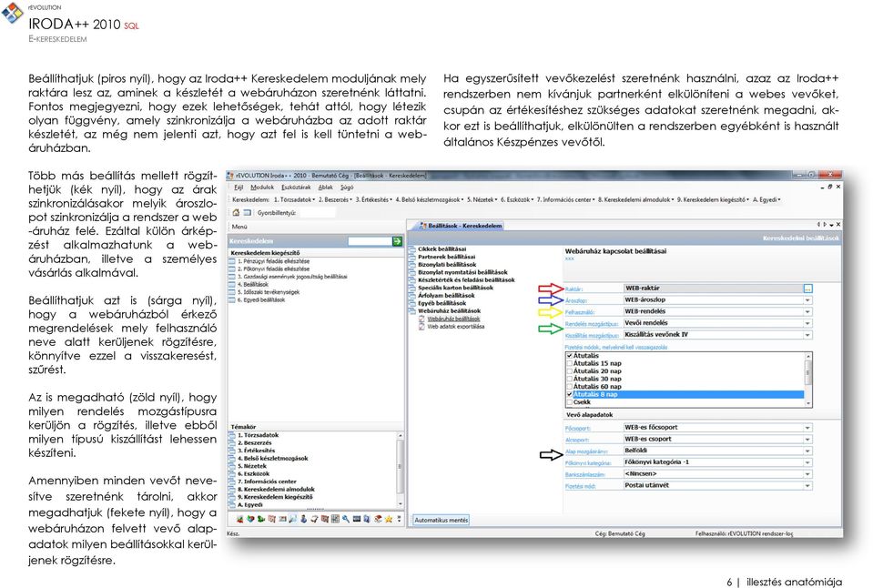Open the Kiszállítás mozgástípus dropdown
This screenshot has width=873, height=588.
tap(807, 335)
